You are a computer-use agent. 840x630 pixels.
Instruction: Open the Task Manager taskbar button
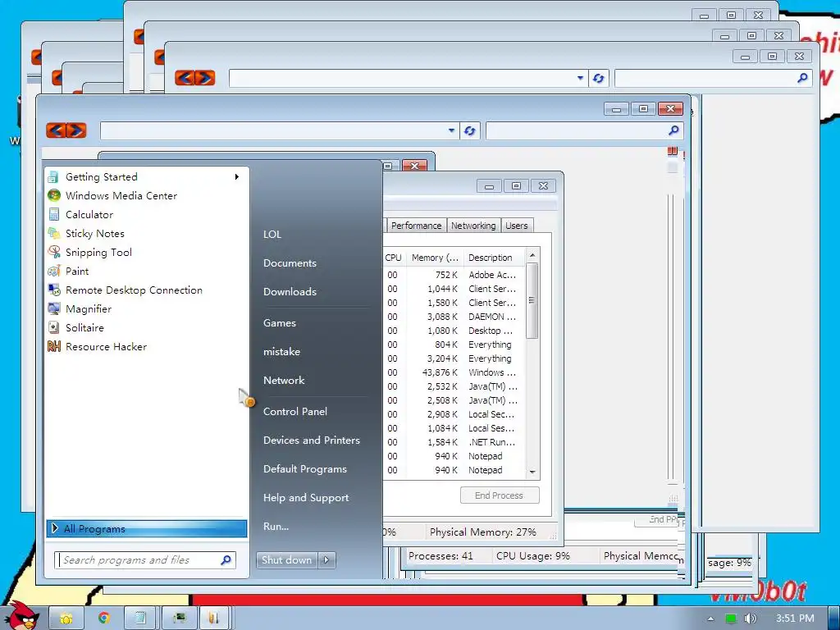[x=180, y=619]
